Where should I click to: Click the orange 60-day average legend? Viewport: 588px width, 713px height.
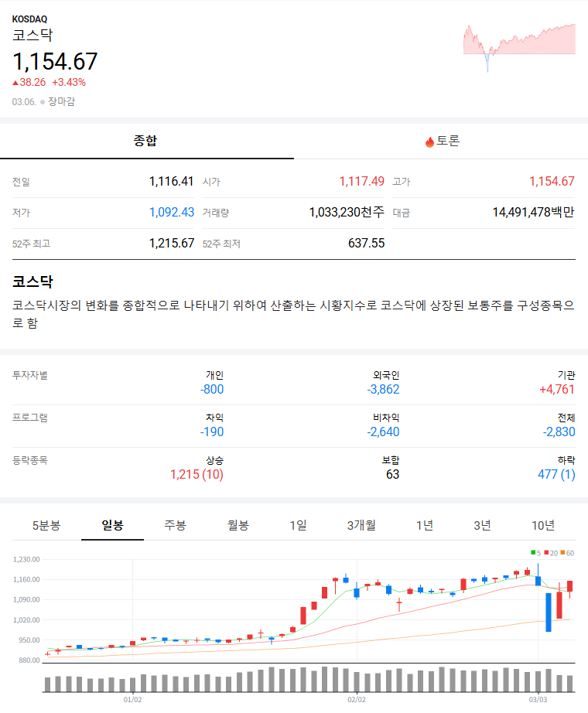pos(567,553)
